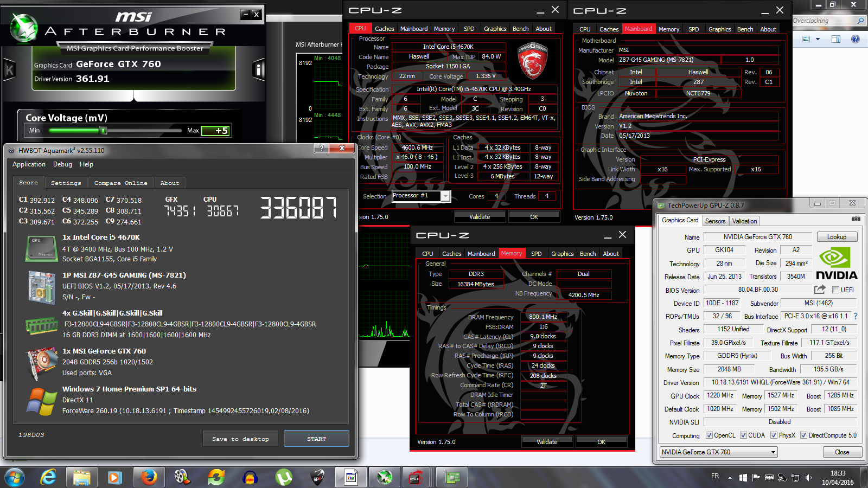Click the volume speaker tray icon
Image resolution: width=868 pixels, height=488 pixels.
coord(808,478)
